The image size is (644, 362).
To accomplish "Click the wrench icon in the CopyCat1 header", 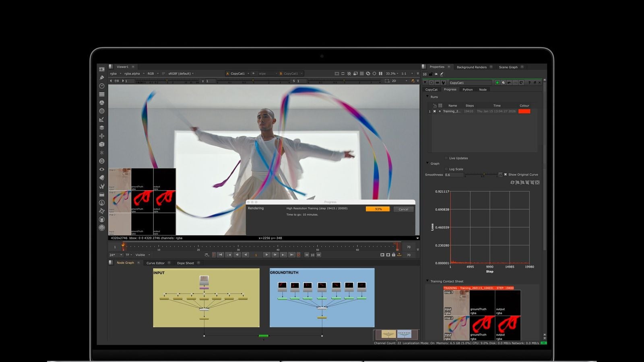I will click(x=444, y=82).
